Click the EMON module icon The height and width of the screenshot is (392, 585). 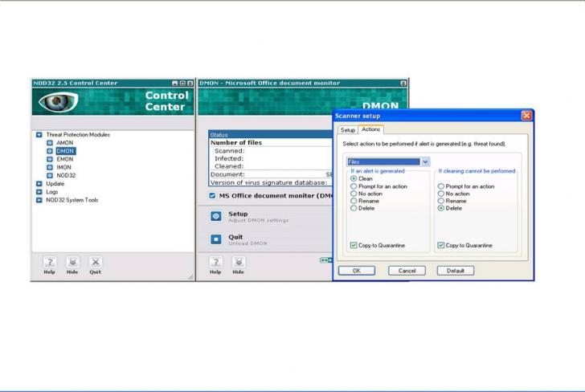point(50,159)
